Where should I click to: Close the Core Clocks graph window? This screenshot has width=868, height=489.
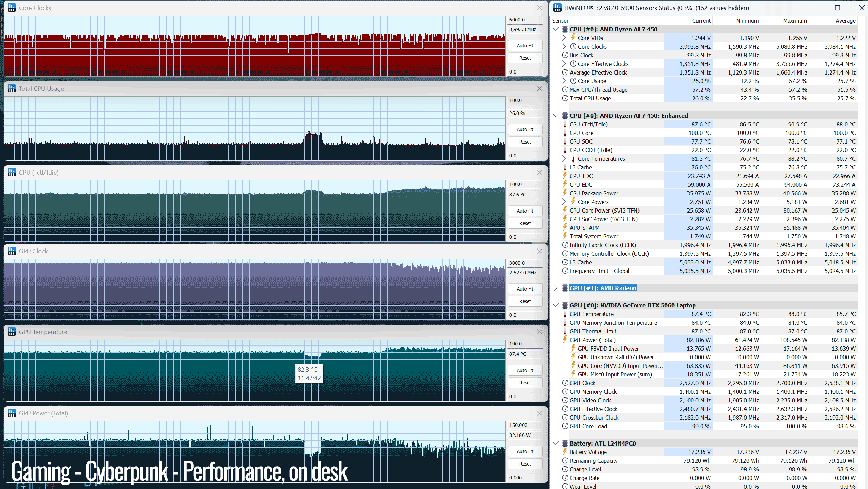[539, 8]
